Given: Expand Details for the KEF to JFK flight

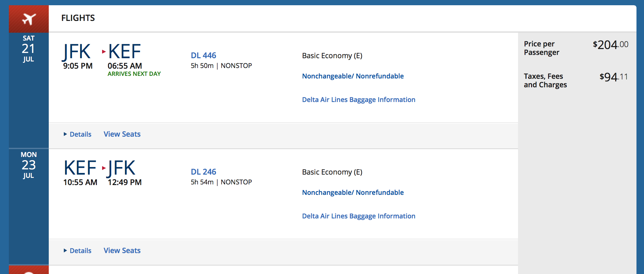Looking at the screenshot, I should [80, 250].
